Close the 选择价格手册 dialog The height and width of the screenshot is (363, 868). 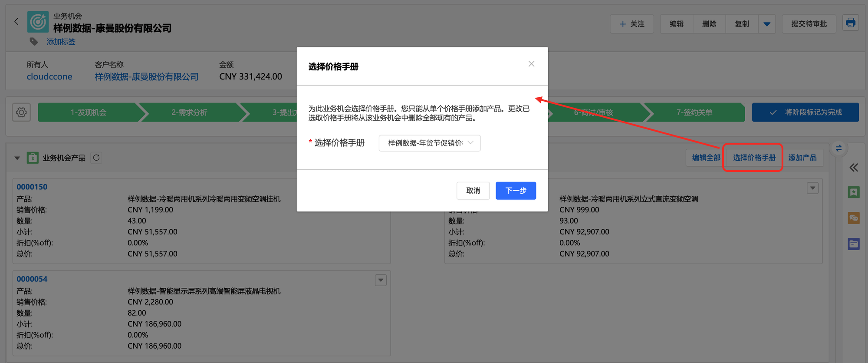point(531,64)
